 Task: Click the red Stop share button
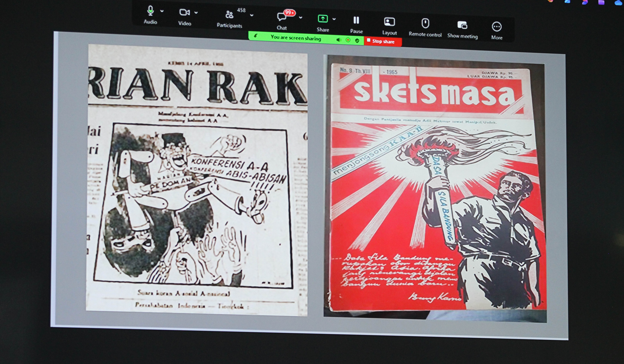click(383, 41)
